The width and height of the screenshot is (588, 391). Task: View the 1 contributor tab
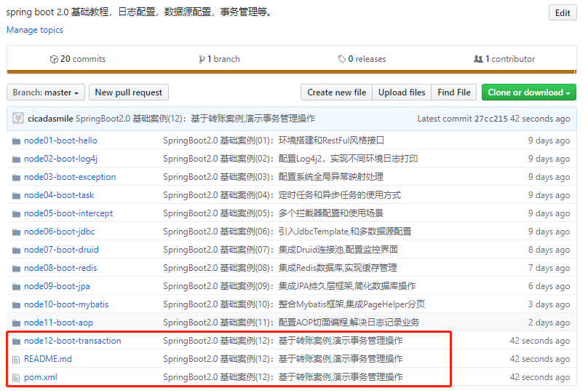pyautogui.click(x=504, y=59)
